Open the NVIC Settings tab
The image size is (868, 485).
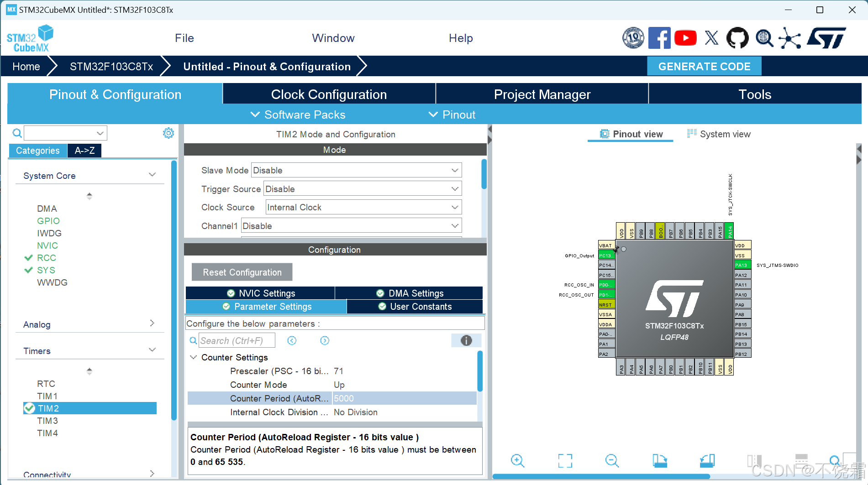pyautogui.click(x=261, y=293)
